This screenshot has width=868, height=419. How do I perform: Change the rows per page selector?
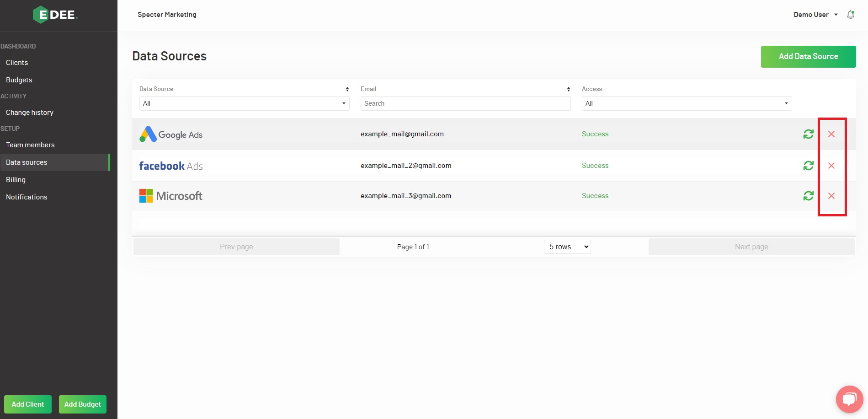567,247
